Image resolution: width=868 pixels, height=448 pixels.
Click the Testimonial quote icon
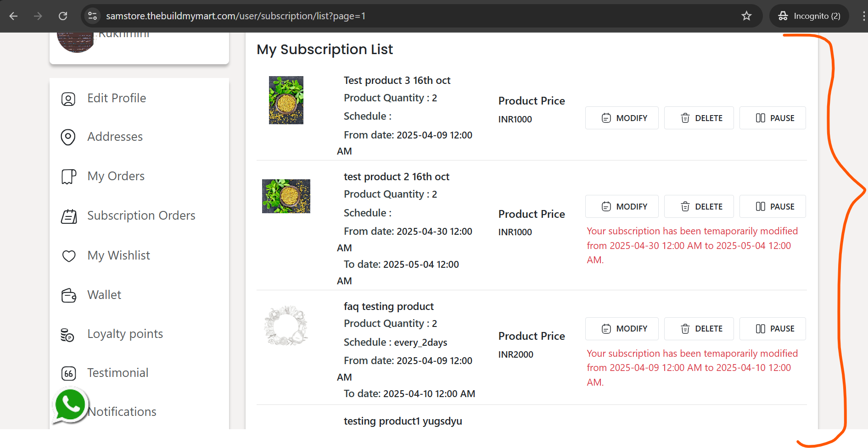[69, 374]
